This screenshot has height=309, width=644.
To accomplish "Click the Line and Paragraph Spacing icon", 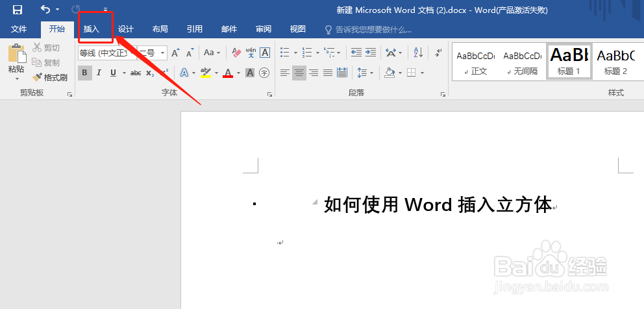I will (362, 73).
